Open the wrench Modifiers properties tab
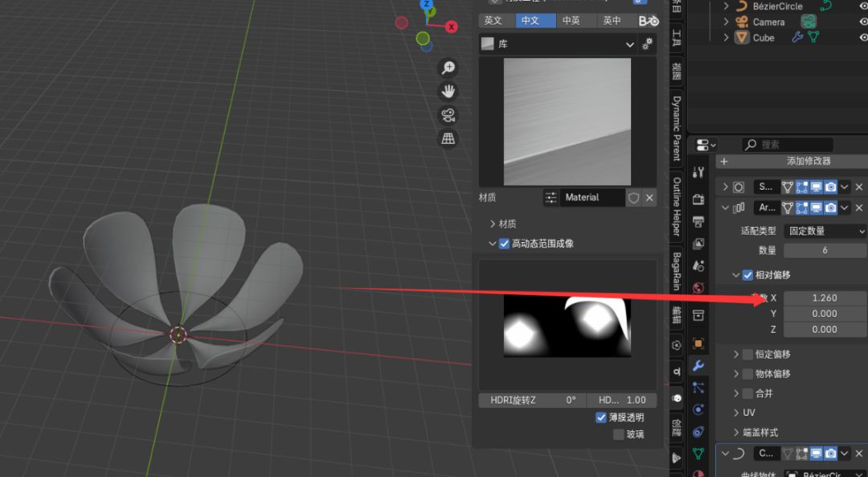This screenshot has width=868, height=477. pyautogui.click(x=698, y=367)
